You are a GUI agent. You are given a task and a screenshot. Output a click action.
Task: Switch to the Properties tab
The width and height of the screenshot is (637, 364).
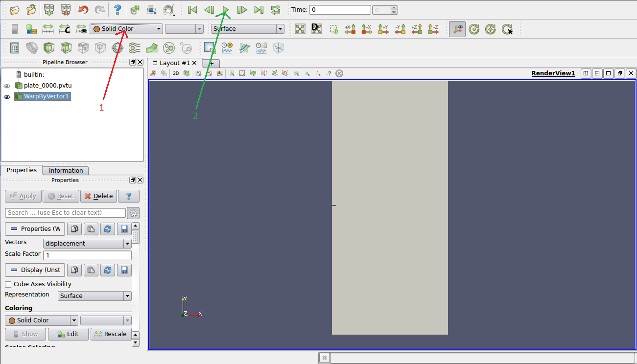point(22,170)
